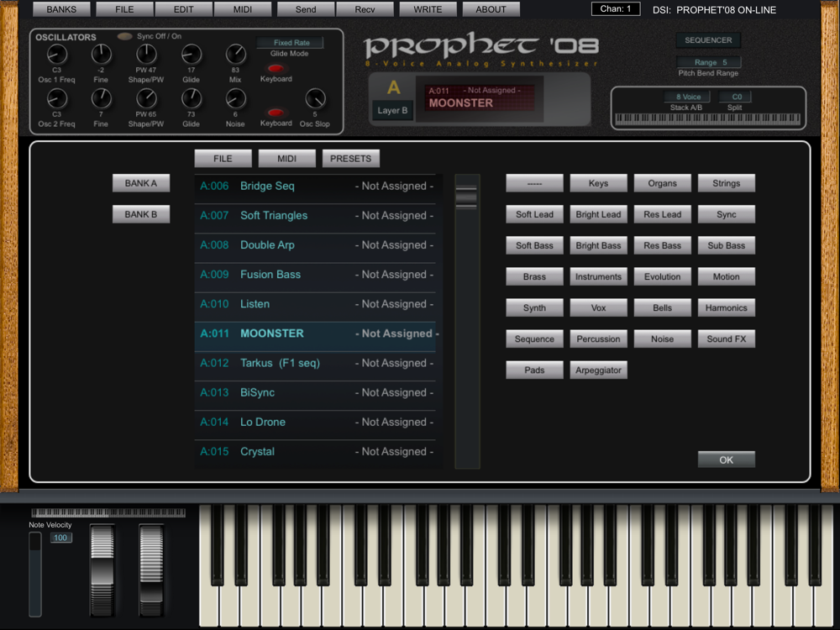840x630 pixels.
Task: Click the Osc Slop knob
Action: click(315, 98)
